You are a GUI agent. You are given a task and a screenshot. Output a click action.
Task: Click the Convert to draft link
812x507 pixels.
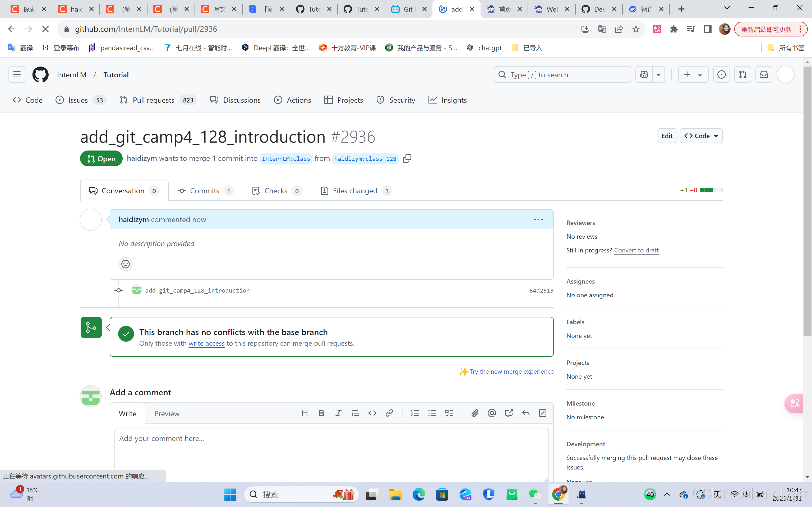[x=636, y=250]
